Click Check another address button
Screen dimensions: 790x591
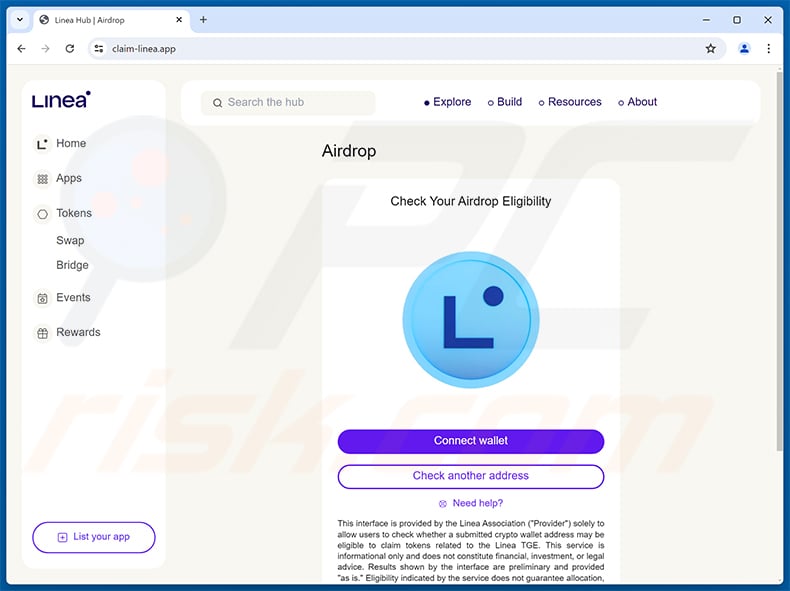471,476
